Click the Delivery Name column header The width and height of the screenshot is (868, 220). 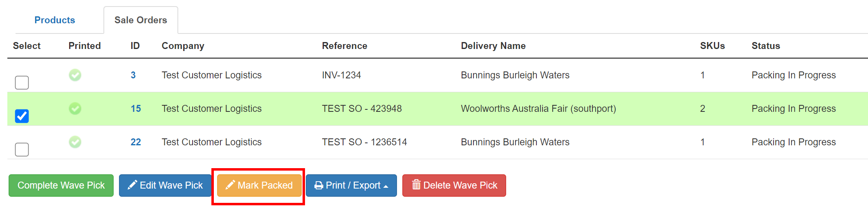tap(493, 46)
